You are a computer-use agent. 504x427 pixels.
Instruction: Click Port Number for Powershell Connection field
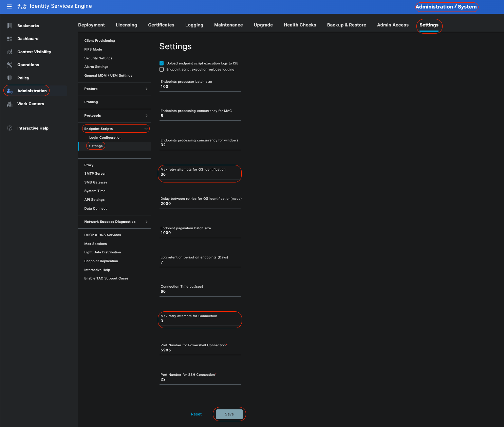click(200, 350)
